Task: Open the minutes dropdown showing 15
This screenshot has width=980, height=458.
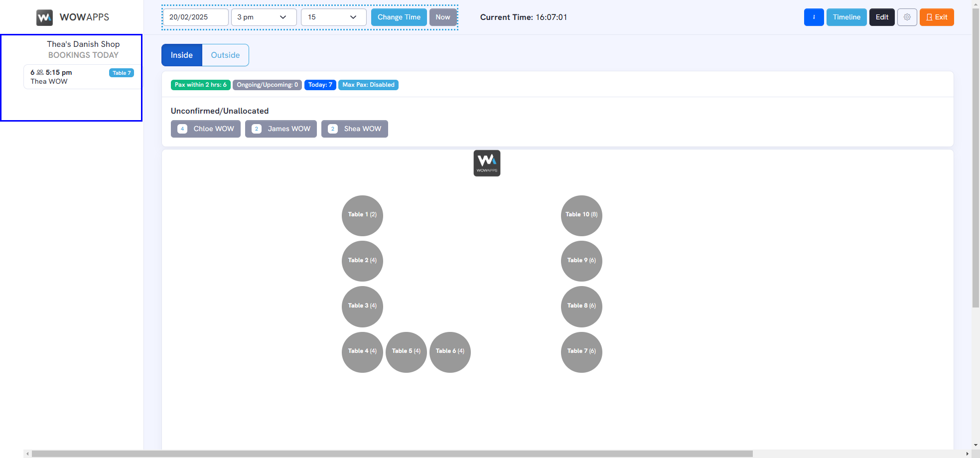Action: point(333,17)
